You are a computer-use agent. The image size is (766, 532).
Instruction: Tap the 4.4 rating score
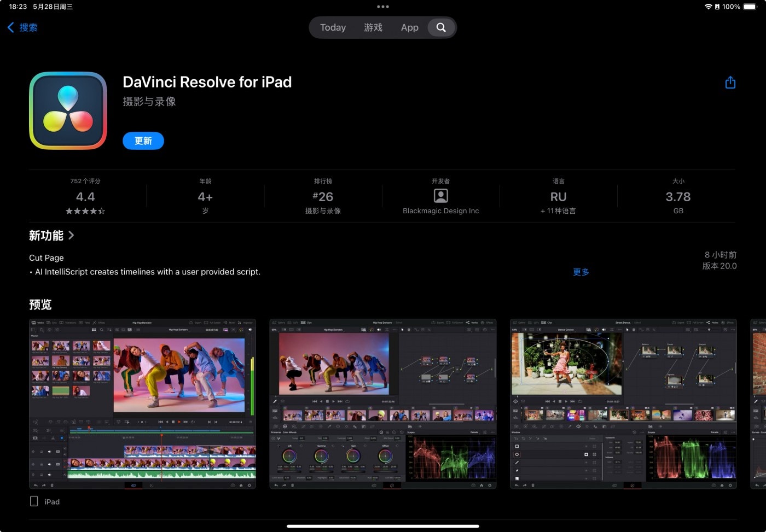coord(85,196)
